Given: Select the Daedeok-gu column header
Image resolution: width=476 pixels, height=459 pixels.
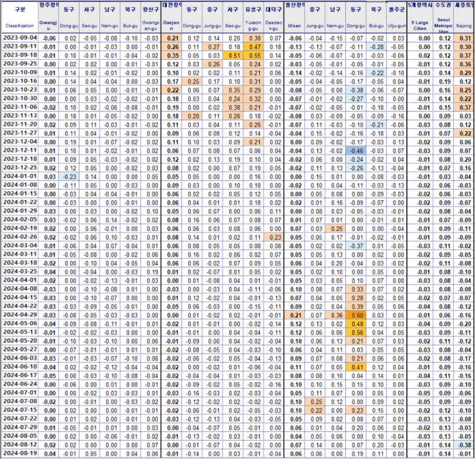Looking at the screenshot, I should (273, 17).
